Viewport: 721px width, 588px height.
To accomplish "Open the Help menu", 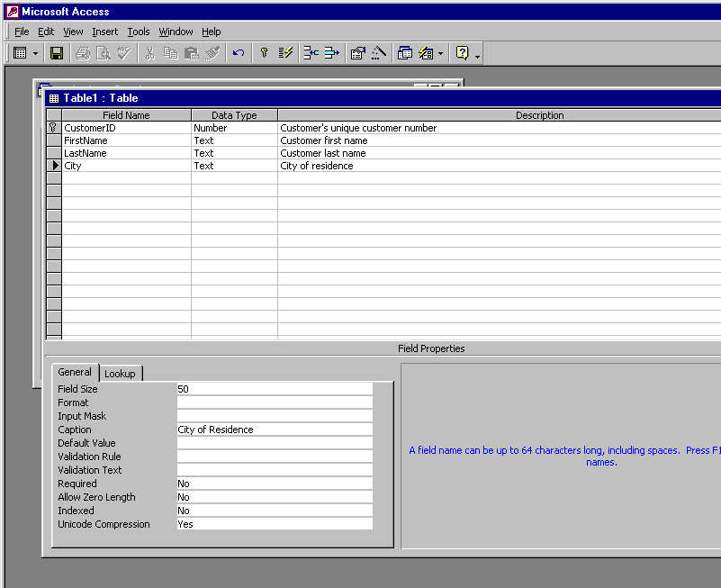I will (x=211, y=32).
